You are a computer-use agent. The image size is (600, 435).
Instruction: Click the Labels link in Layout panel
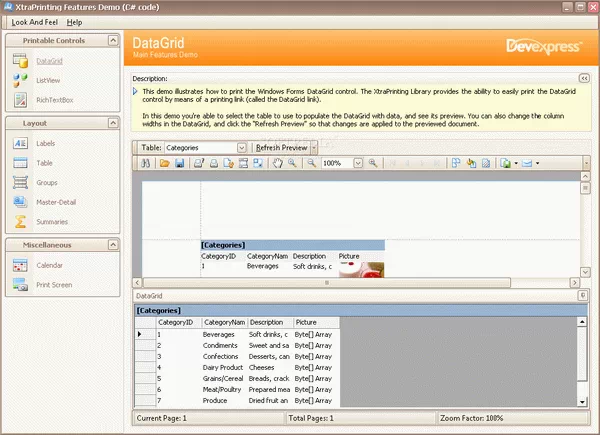(46, 143)
